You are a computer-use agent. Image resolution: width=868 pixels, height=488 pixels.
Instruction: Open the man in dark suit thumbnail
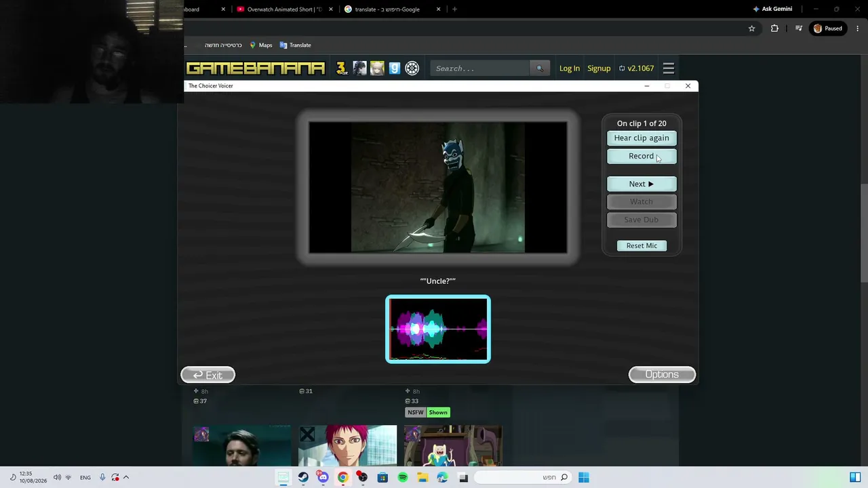(242, 446)
